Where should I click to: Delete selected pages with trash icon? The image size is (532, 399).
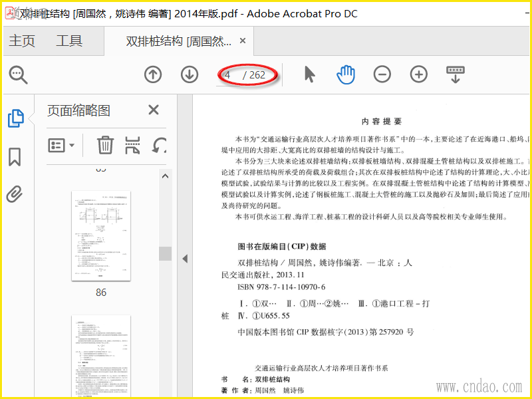(105, 145)
